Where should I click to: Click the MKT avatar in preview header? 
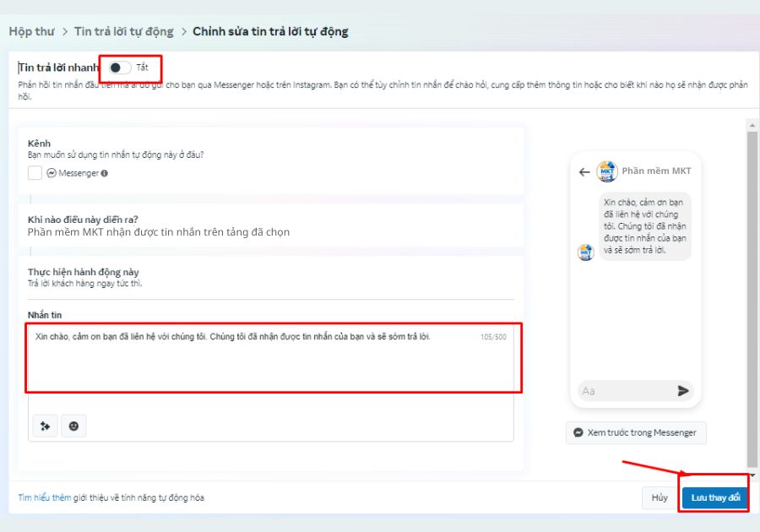[x=607, y=171]
